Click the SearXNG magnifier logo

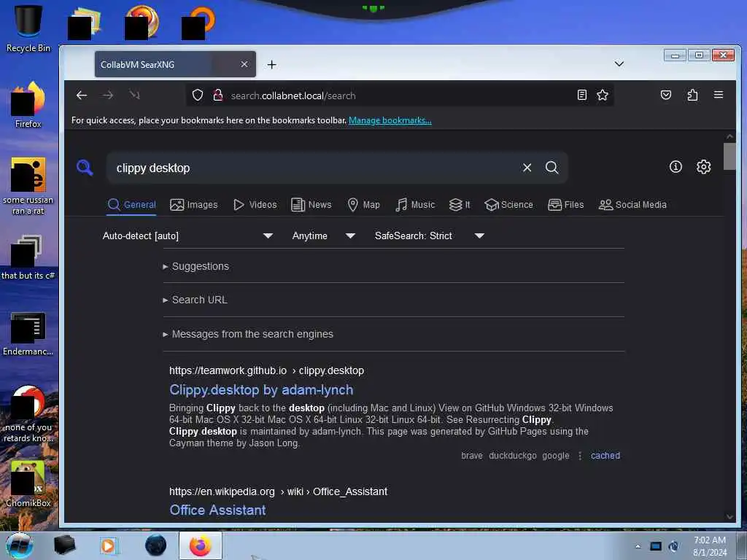(85, 167)
